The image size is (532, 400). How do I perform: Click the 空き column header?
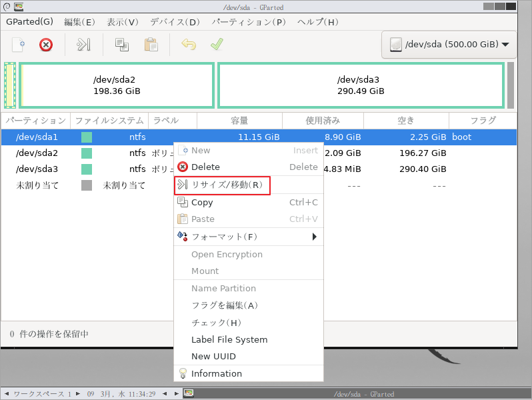(x=406, y=121)
